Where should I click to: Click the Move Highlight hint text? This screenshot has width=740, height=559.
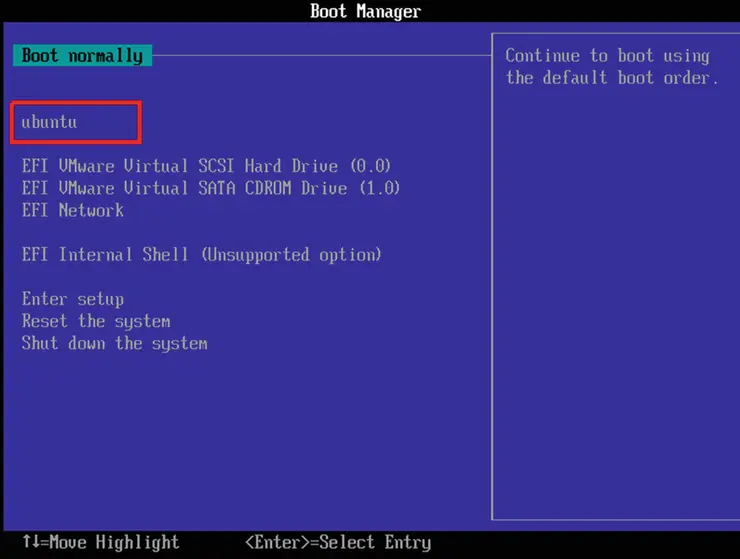tap(115, 543)
